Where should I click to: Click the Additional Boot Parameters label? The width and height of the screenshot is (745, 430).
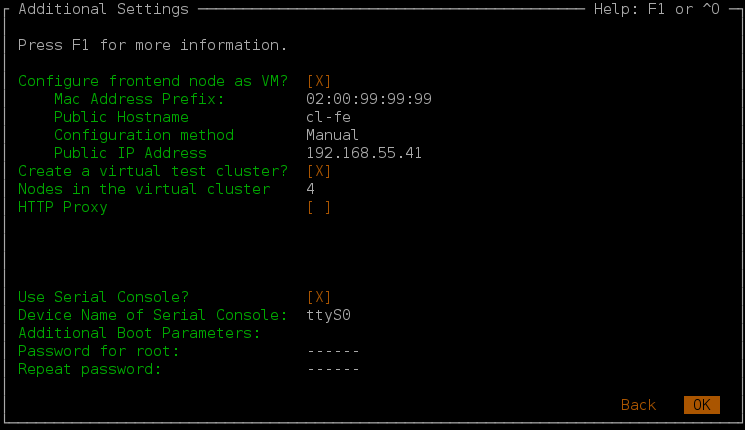pyautogui.click(x=139, y=333)
